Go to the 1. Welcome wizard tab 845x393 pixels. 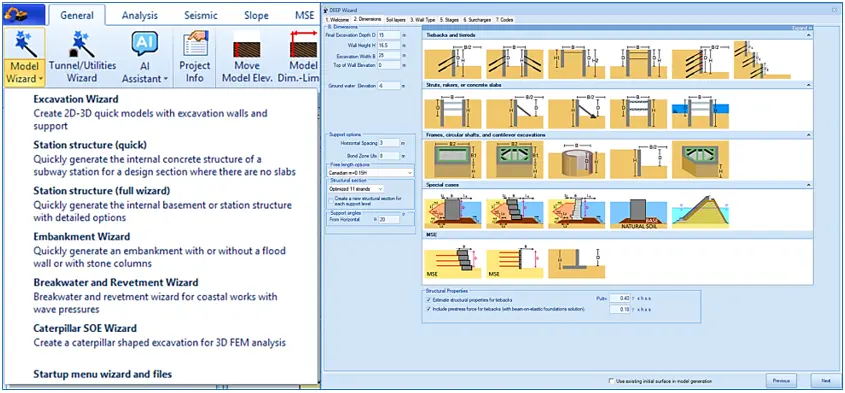tap(338, 19)
